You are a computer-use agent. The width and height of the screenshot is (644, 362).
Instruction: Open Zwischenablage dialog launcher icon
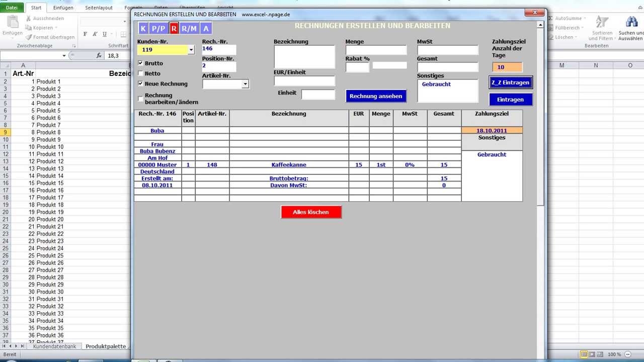click(74, 46)
